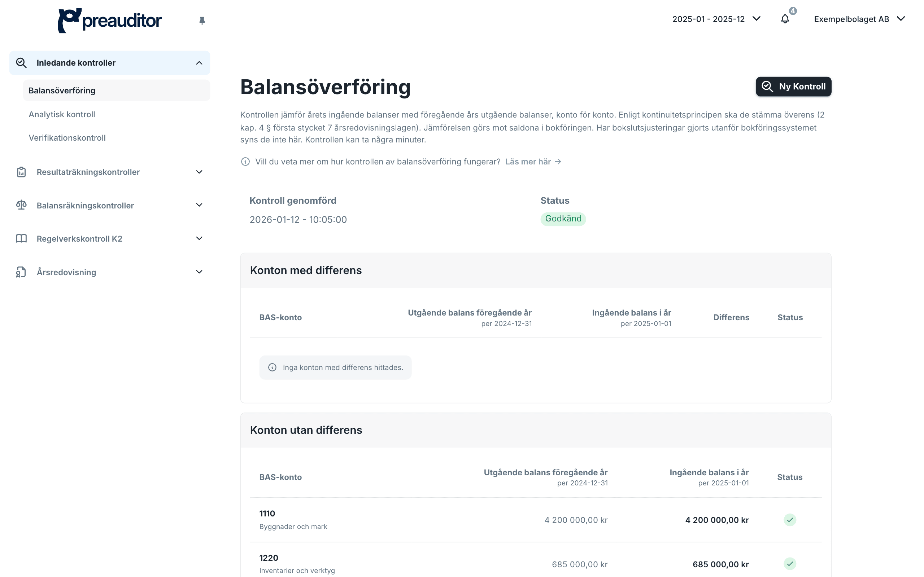Start a Ny Kontroll
Image resolution: width=924 pixels, height=577 pixels.
pos(793,87)
